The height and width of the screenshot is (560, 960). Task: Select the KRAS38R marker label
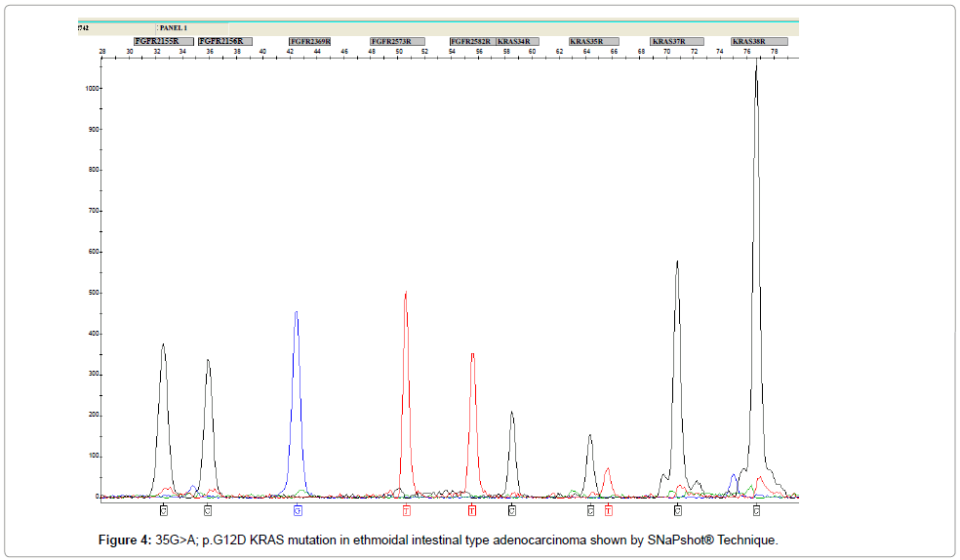(758, 42)
